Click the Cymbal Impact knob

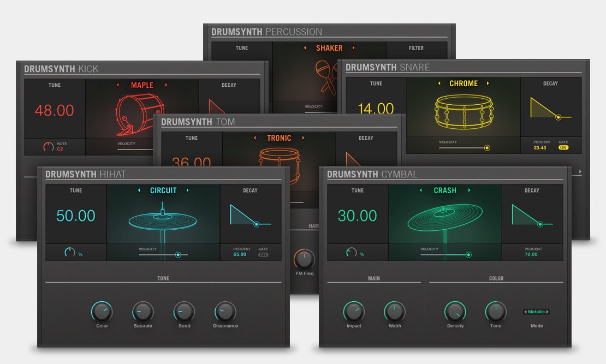pos(354,312)
